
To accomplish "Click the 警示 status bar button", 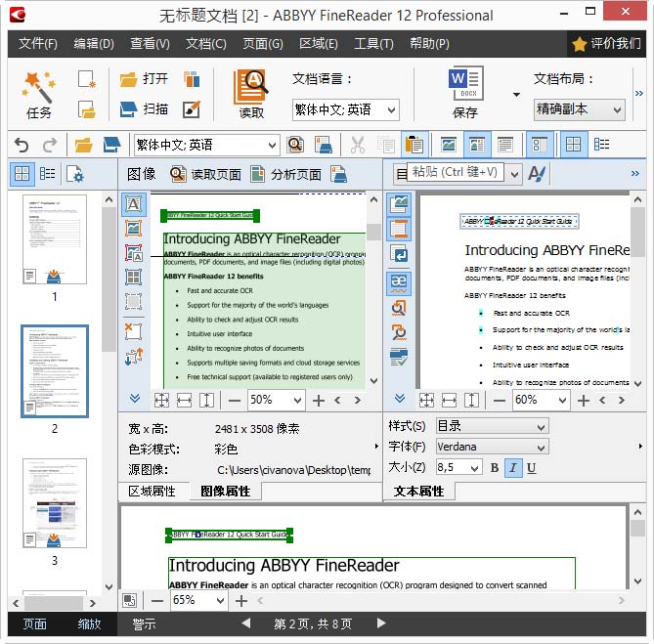I will point(144,624).
